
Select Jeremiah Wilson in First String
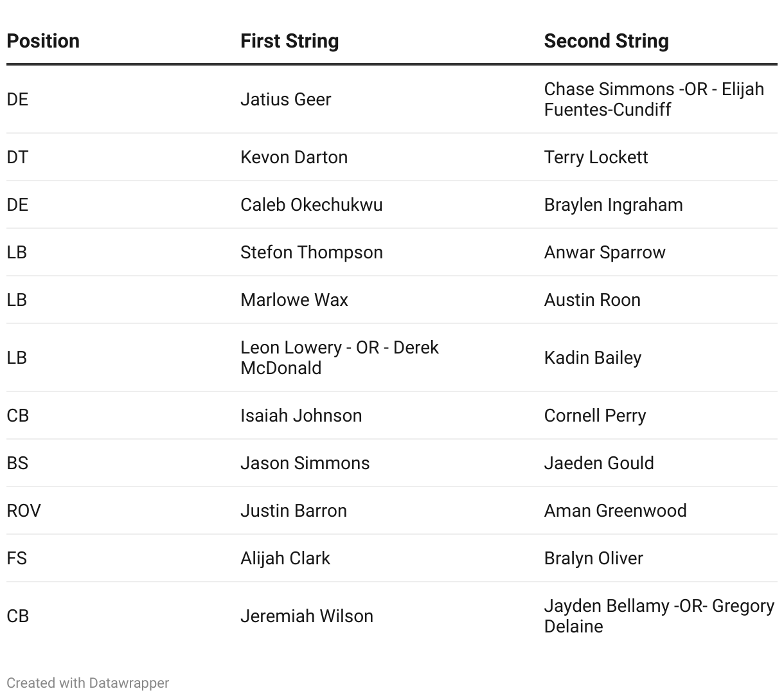(307, 616)
